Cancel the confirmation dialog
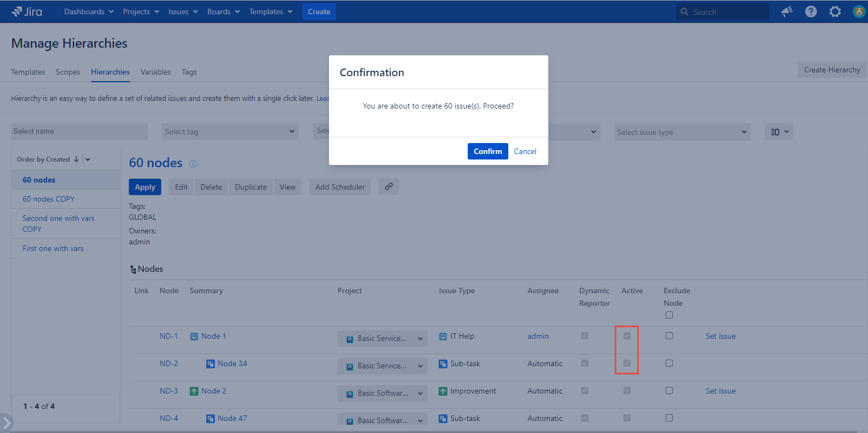Viewport: 868px width, 433px height. click(x=525, y=151)
